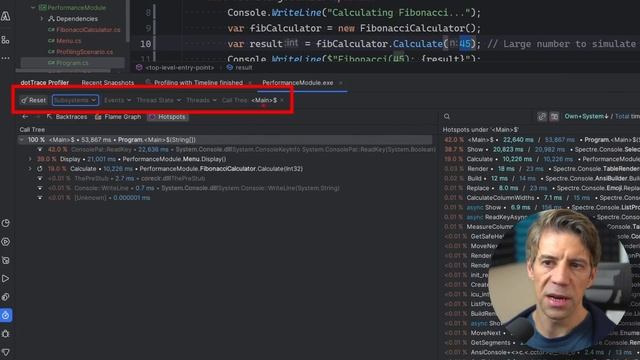Click the circled play icon in left sidebar

pyautogui.click(x=6, y=242)
